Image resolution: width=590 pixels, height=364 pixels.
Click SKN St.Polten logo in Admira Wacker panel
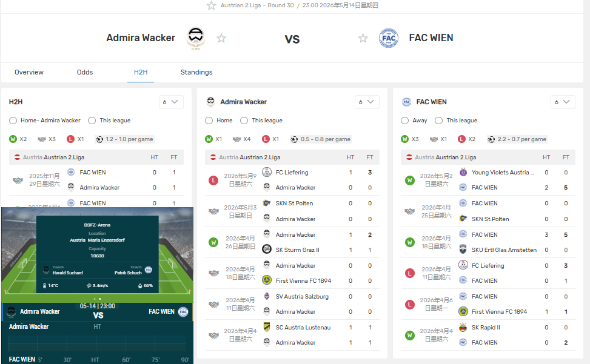click(267, 204)
